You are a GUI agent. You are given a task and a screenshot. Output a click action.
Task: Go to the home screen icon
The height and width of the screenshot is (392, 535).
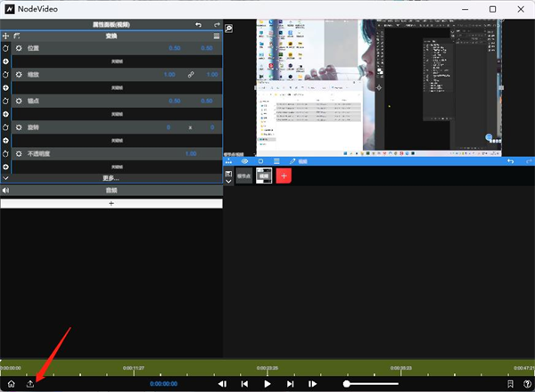click(11, 384)
